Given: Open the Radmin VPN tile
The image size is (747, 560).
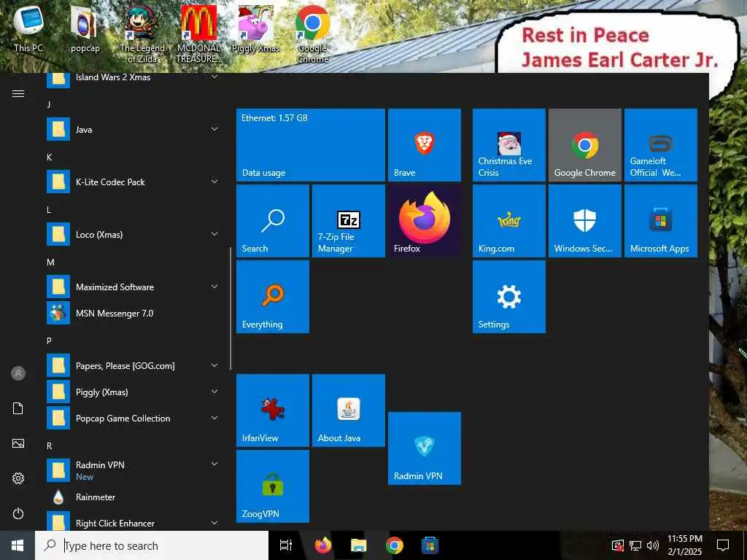Looking at the screenshot, I should [x=424, y=448].
